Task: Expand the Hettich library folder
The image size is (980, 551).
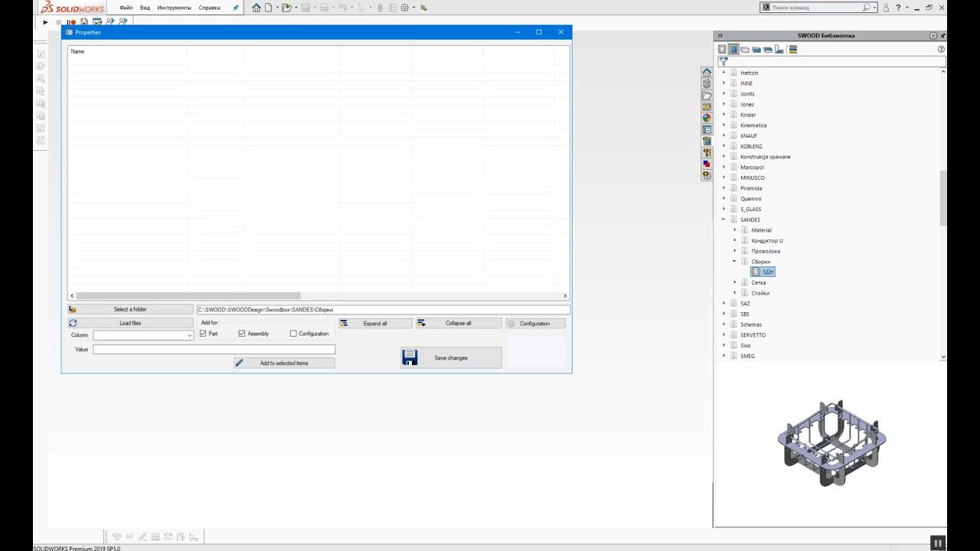Action: (x=724, y=73)
